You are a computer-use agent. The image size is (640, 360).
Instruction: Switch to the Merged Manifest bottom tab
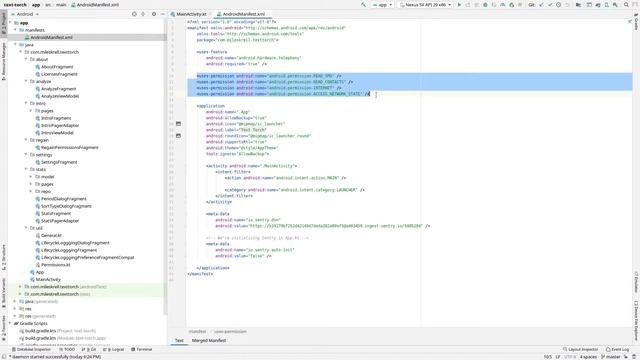coord(209,340)
